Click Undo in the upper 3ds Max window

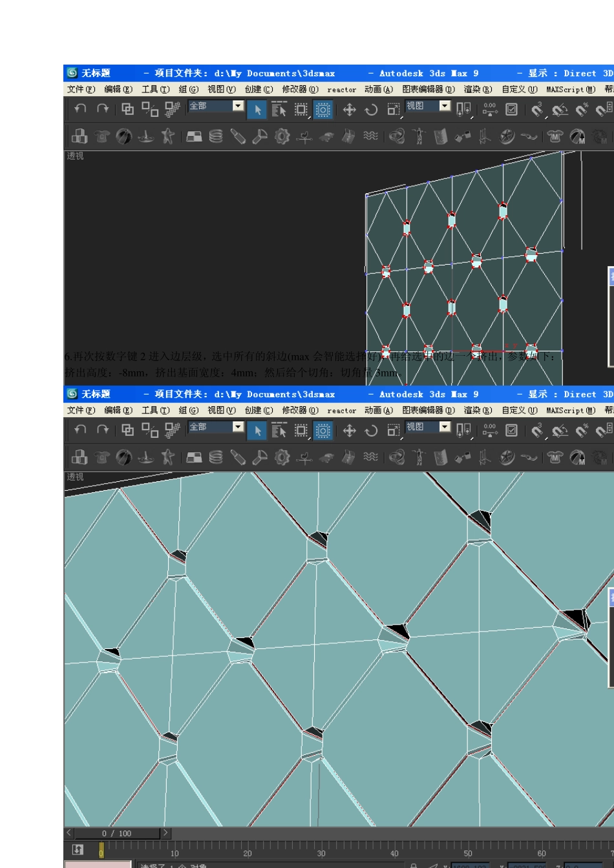80,109
